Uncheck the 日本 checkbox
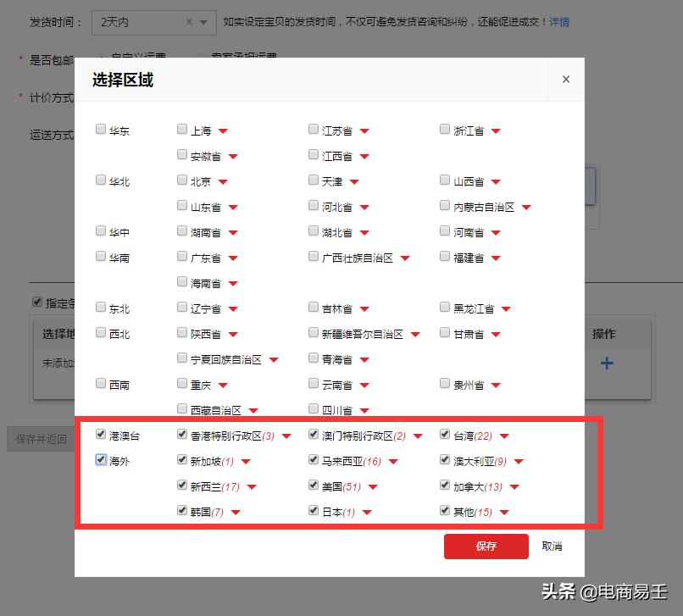 (x=314, y=510)
